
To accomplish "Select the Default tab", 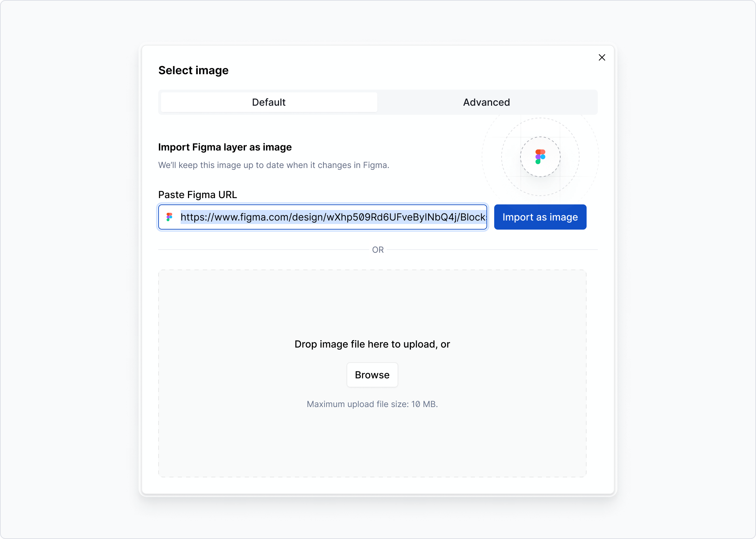I will coord(268,102).
